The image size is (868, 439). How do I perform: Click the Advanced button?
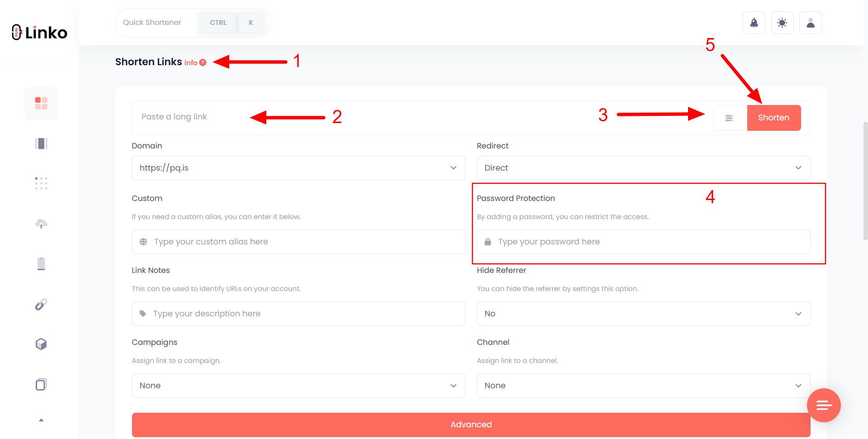tap(471, 425)
